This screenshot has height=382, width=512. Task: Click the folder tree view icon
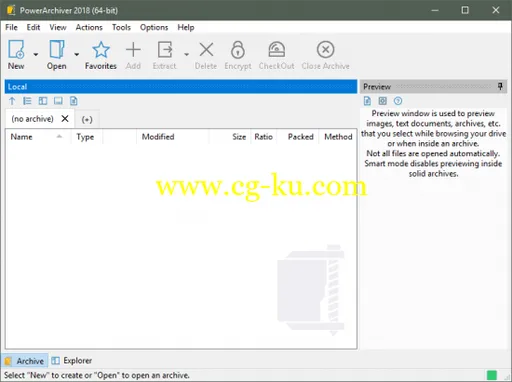[27, 101]
